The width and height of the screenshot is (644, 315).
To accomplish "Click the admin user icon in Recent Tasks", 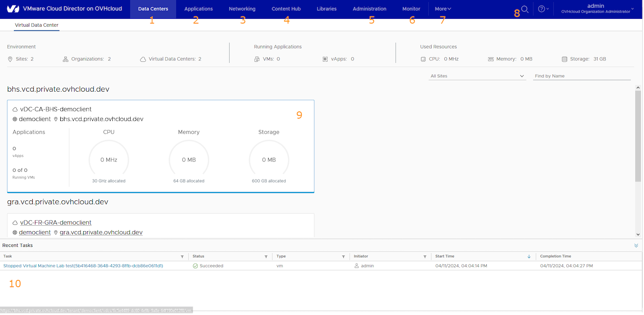I will point(356,266).
